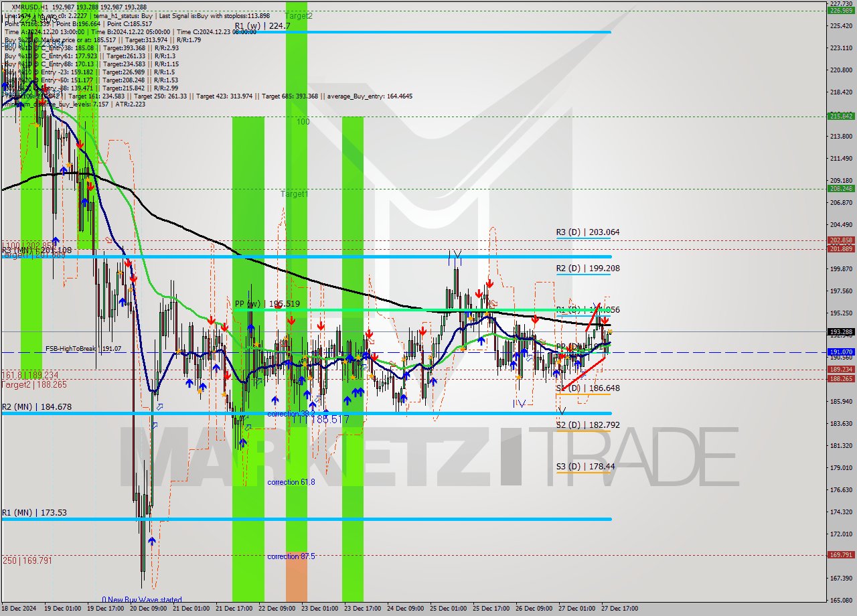Click the R3 (D) | 203.064 pivot label
The height and width of the screenshot is (616, 857).
(588, 232)
